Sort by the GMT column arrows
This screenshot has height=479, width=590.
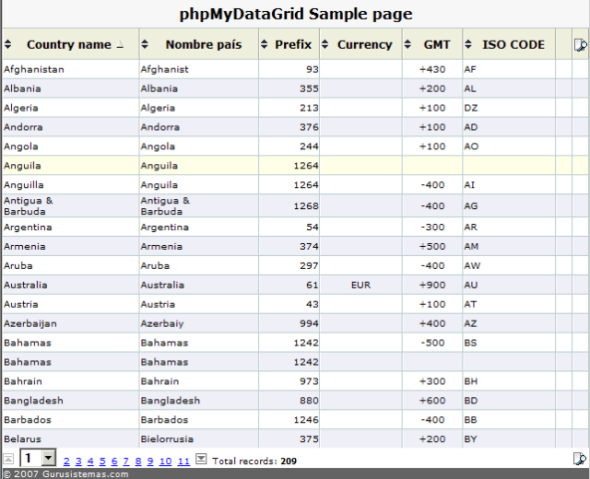coord(408,44)
